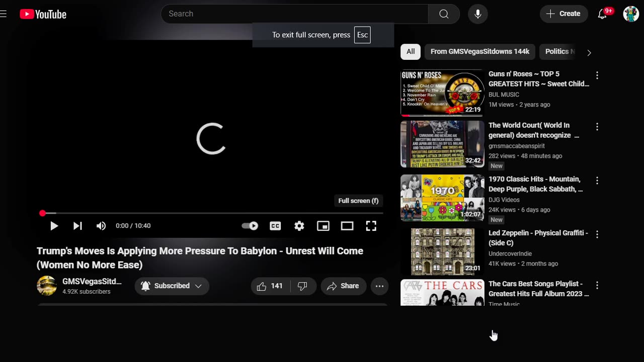
Task: Open The World Court video thumbnail
Action: (442, 144)
